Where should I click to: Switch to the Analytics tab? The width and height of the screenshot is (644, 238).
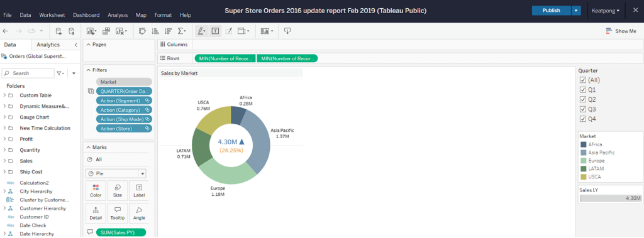click(x=48, y=45)
